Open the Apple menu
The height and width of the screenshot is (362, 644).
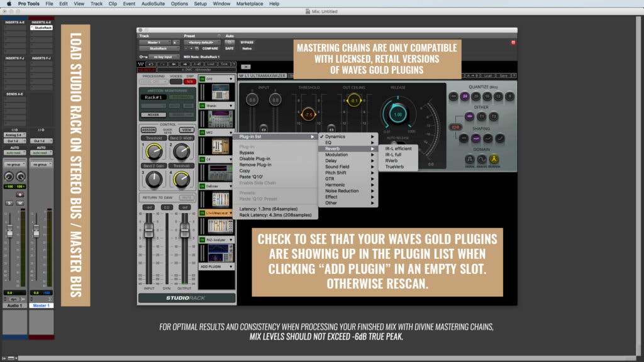[x=9, y=4]
